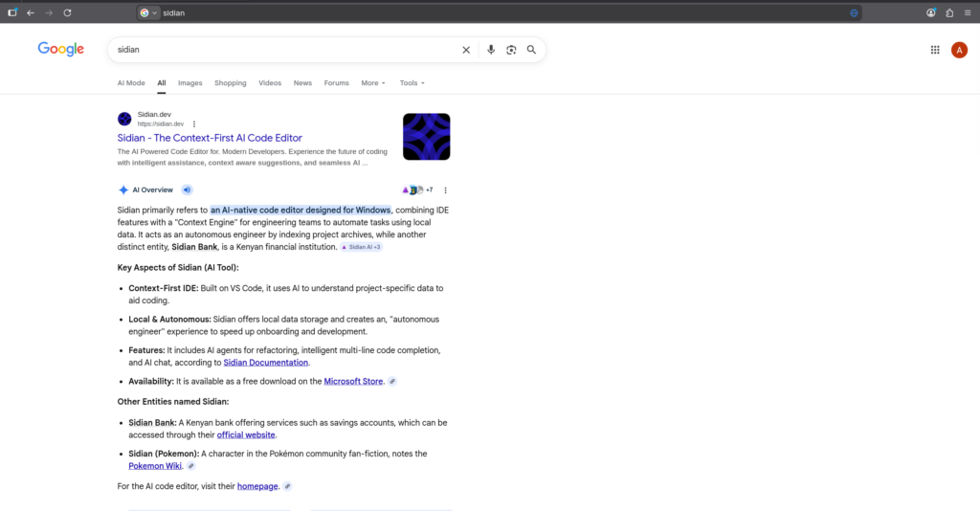Select the All results tab

coord(161,83)
